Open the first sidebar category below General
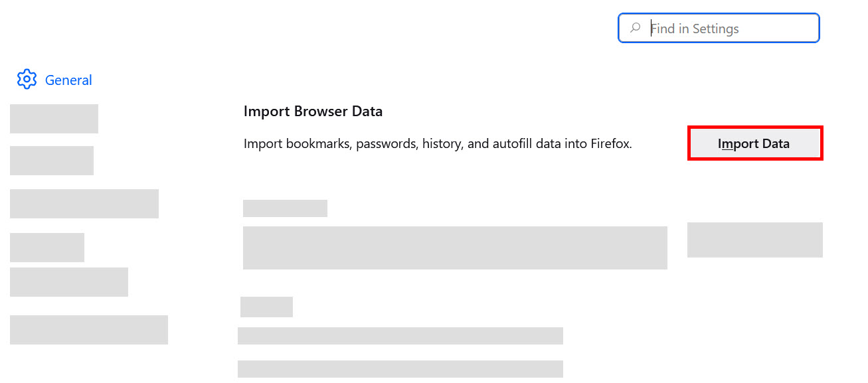This screenshot has height=383, width=868. tap(54, 118)
